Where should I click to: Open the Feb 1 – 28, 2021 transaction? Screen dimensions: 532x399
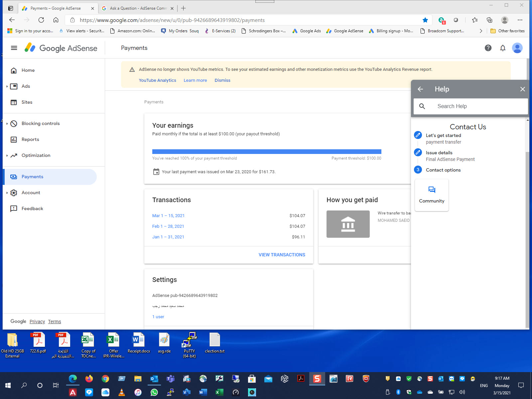pyautogui.click(x=168, y=226)
